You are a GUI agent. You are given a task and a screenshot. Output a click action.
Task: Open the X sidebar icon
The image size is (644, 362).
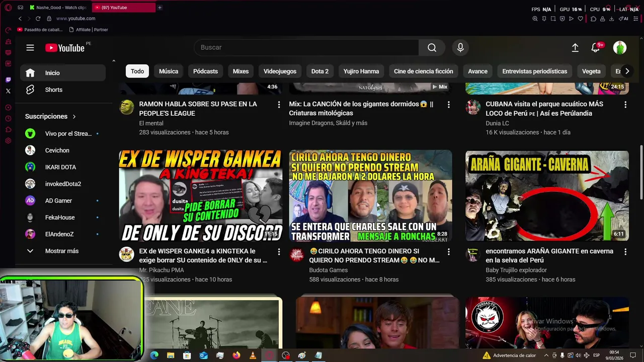pos(8,91)
